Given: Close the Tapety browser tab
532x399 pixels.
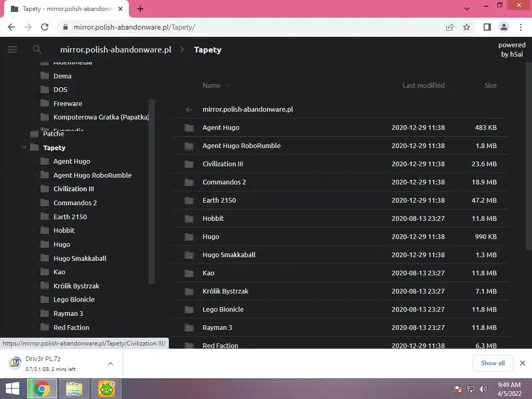Looking at the screenshot, I should 121,9.
